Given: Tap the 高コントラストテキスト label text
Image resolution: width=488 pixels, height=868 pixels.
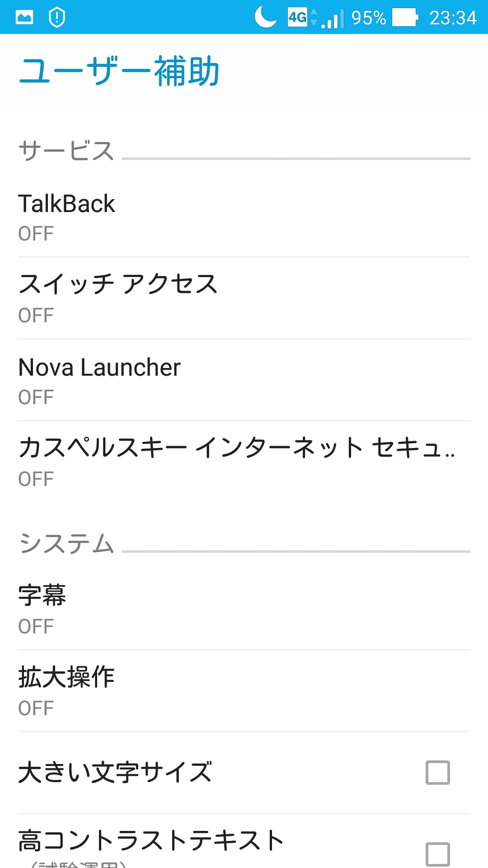Looking at the screenshot, I should [151, 841].
